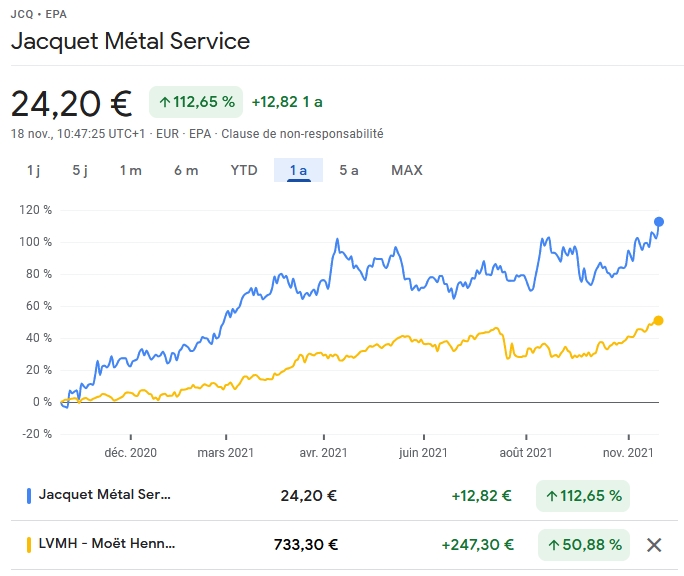Open the Clause de non-responsabilité link
The width and height of the screenshot is (684, 576).
point(302,133)
